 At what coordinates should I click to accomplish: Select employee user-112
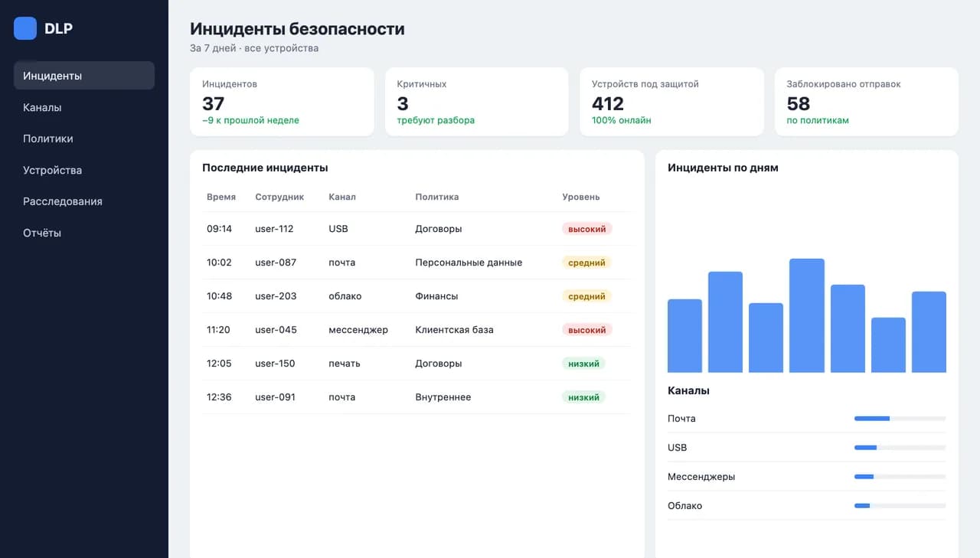coord(274,229)
